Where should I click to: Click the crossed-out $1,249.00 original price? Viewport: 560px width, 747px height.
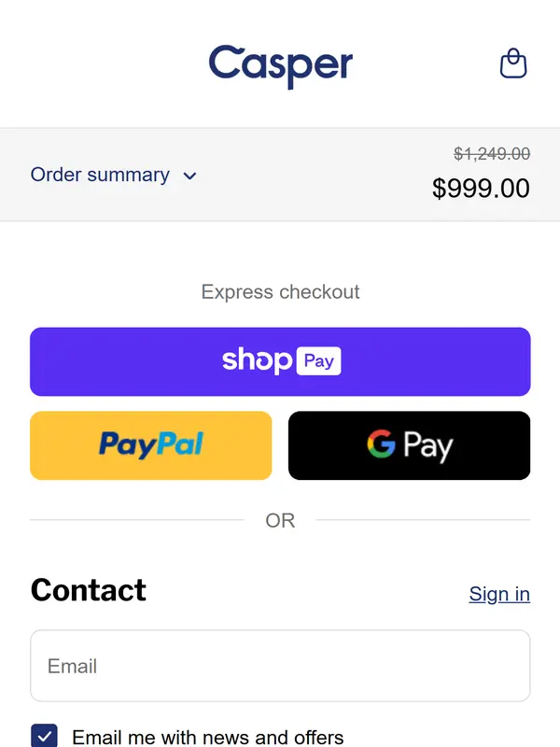pyautogui.click(x=492, y=154)
